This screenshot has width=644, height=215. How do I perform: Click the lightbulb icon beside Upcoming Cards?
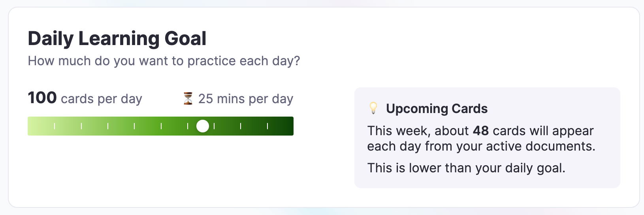coord(373,108)
